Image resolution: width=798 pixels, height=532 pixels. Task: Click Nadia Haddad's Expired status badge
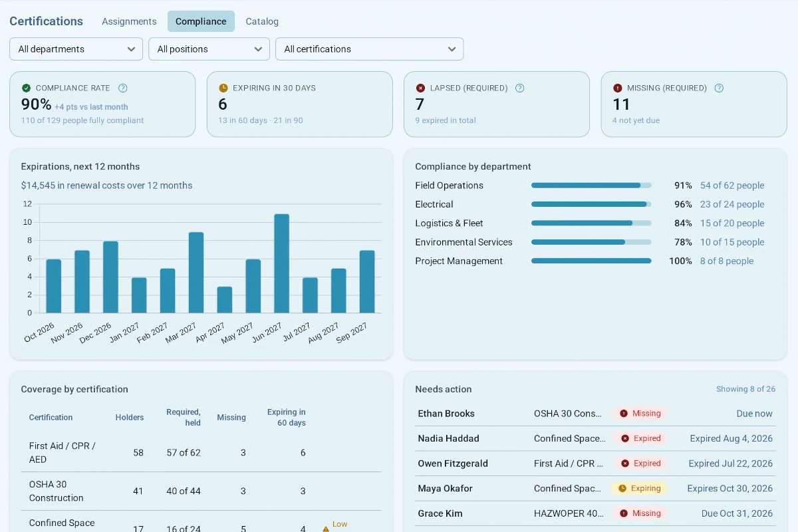pyautogui.click(x=640, y=438)
